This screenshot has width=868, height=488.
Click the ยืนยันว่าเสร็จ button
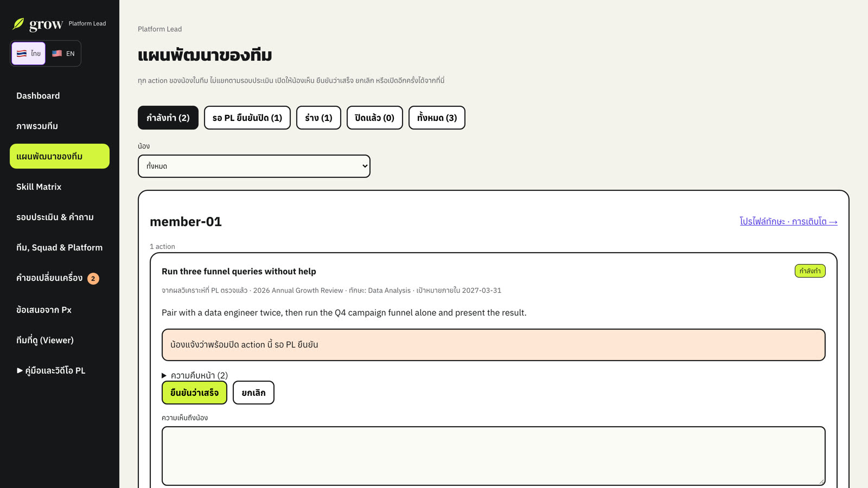point(194,393)
